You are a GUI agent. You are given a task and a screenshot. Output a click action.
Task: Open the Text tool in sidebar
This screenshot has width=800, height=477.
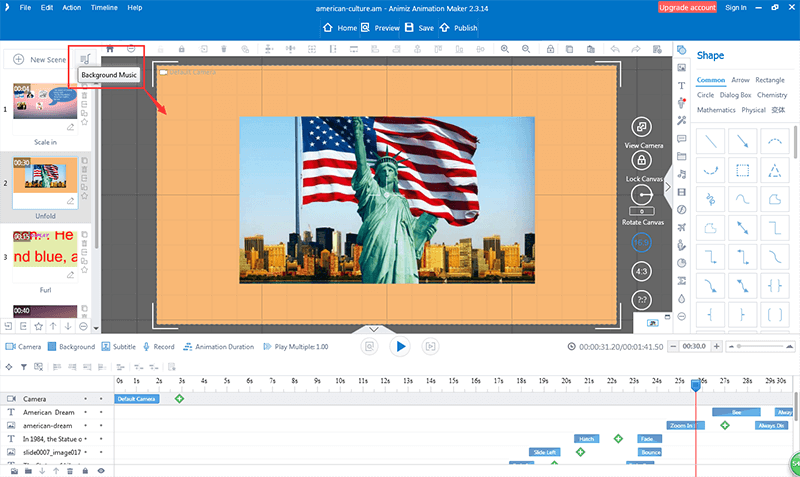tap(681, 85)
